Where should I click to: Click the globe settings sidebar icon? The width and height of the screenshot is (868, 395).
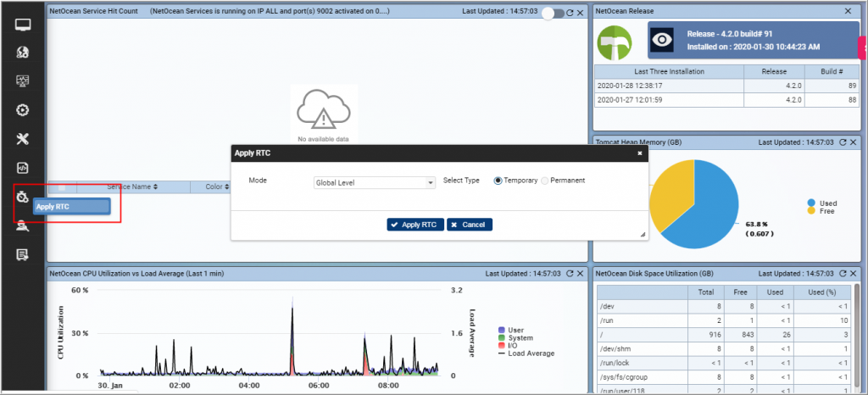coord(23,53)
